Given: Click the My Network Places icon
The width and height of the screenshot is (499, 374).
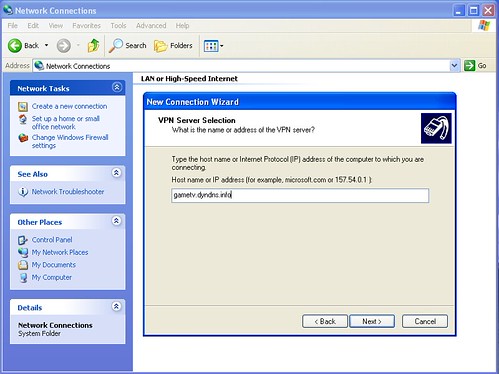Looking at the screenshot, I should pos(23,252).
